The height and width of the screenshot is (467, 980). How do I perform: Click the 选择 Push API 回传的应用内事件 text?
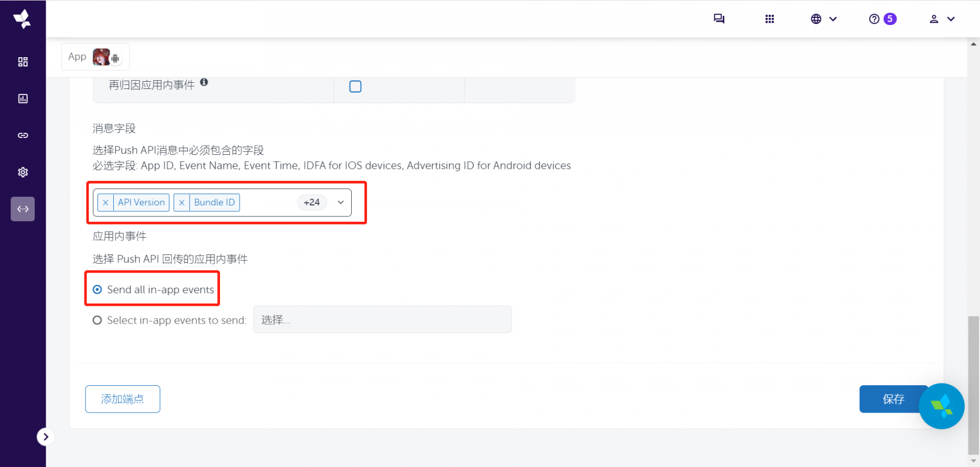pyautogui.click(x=170, y=259)
